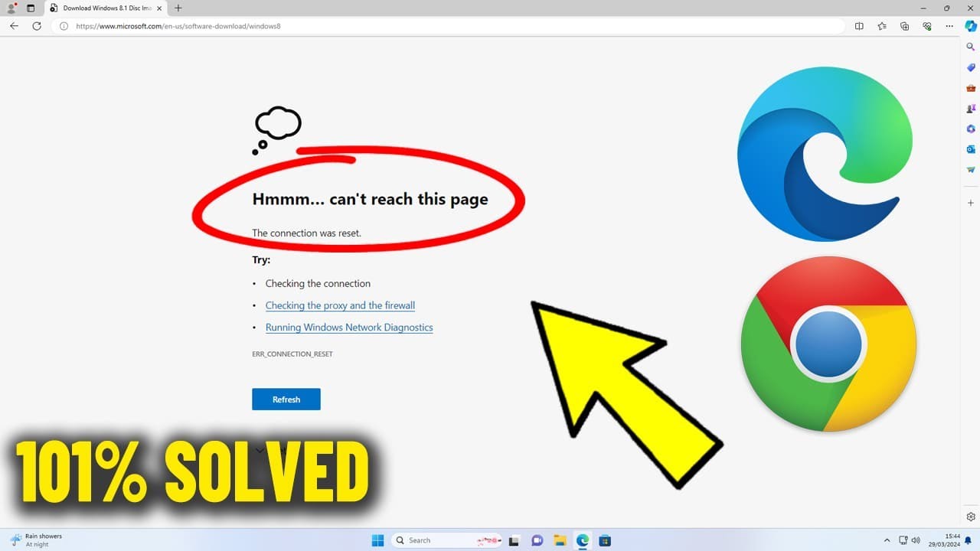The height and width of the screenshot is (551, 980).
Task: Switch to Microsoft Edge taskbar icon
Action: point(582,540)
